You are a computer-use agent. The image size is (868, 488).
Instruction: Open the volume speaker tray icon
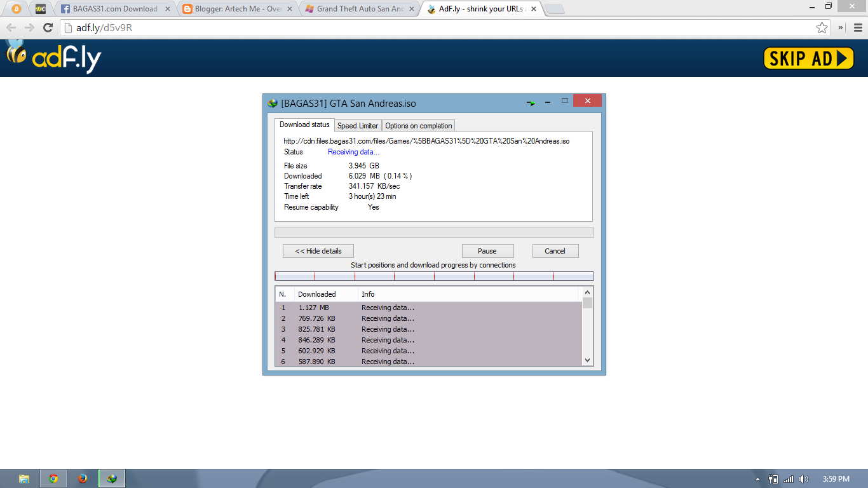coord(804,479)
